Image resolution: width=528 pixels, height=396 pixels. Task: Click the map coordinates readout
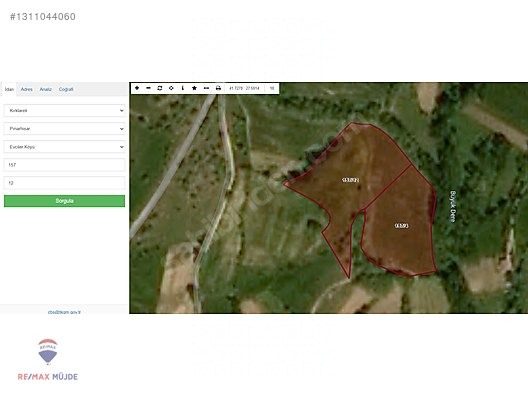(x=244, y=88)
